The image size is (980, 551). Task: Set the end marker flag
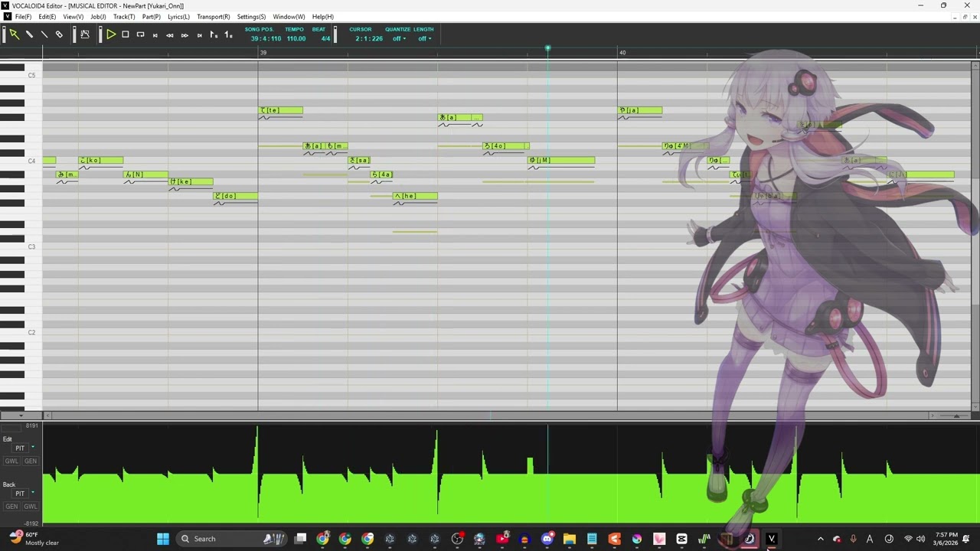click(x=228, y=35)
